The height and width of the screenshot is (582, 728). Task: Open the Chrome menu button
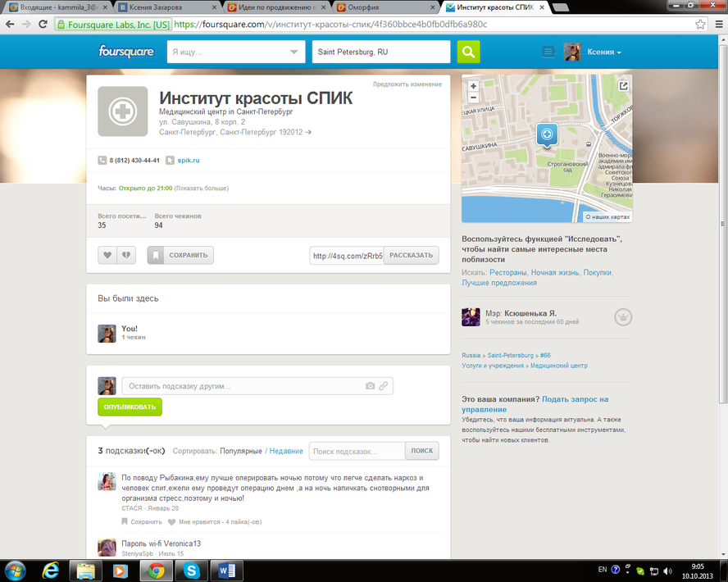tap(719, 24)
